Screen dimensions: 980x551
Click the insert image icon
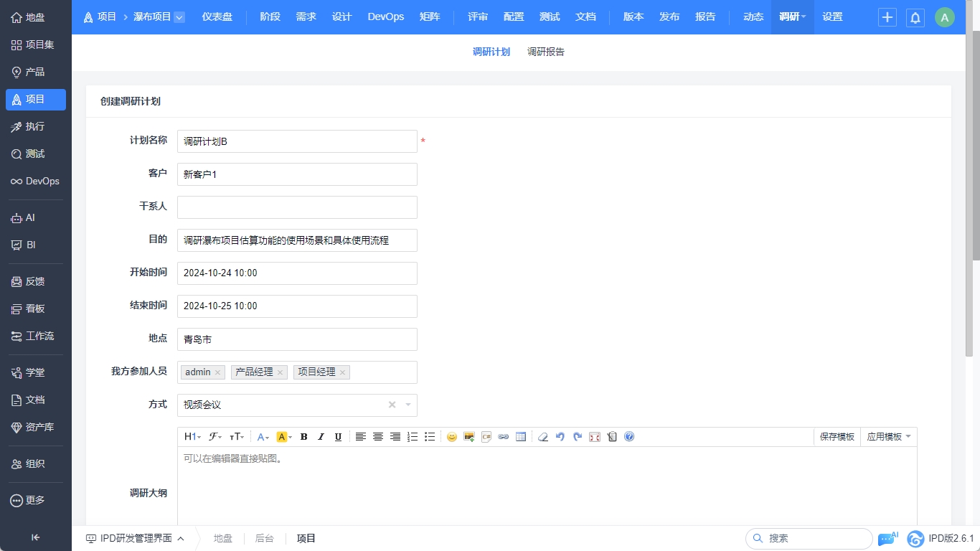469,437
